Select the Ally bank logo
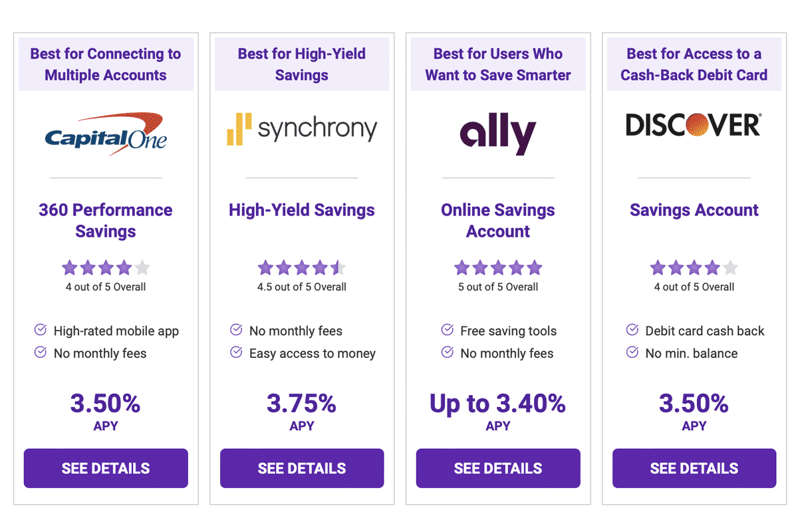This screenshot has width=798, height=532. point(497,130)
